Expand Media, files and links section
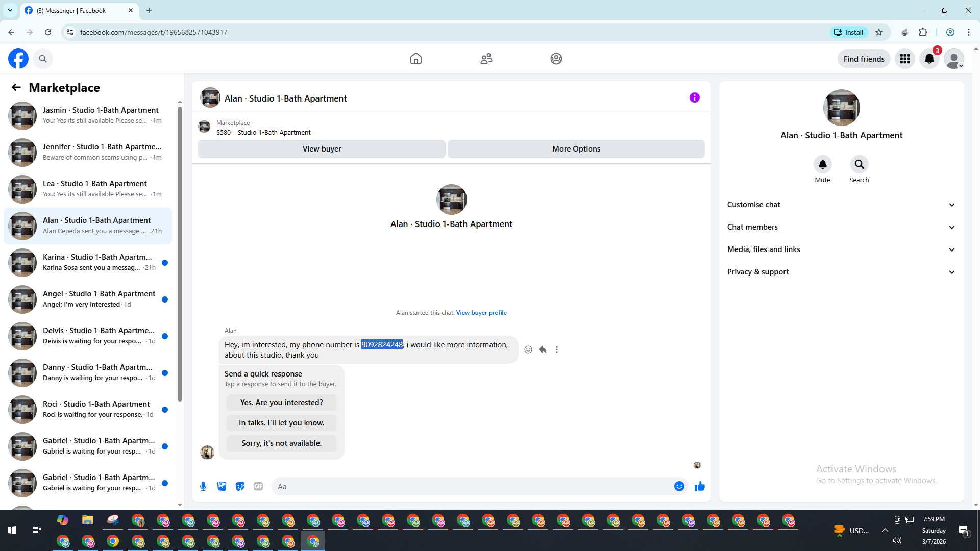The image size is (980, 551). (x=841, y=249)
